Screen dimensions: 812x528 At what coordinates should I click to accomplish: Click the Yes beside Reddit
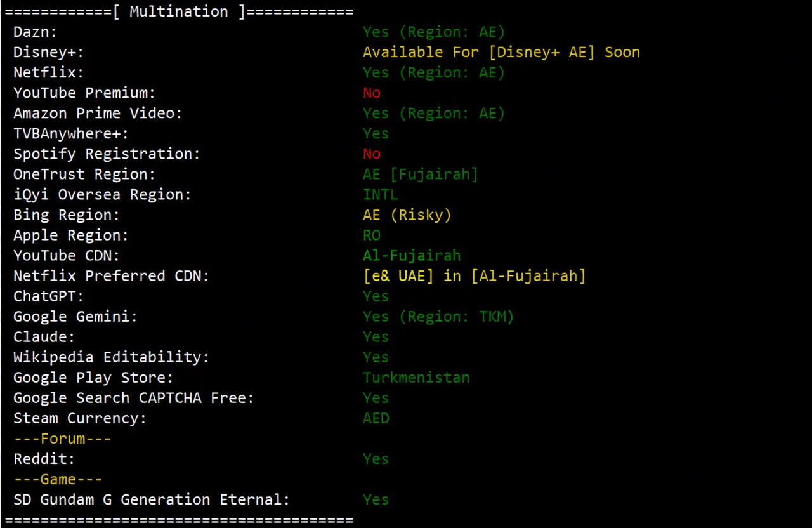(x=376, y=459)
